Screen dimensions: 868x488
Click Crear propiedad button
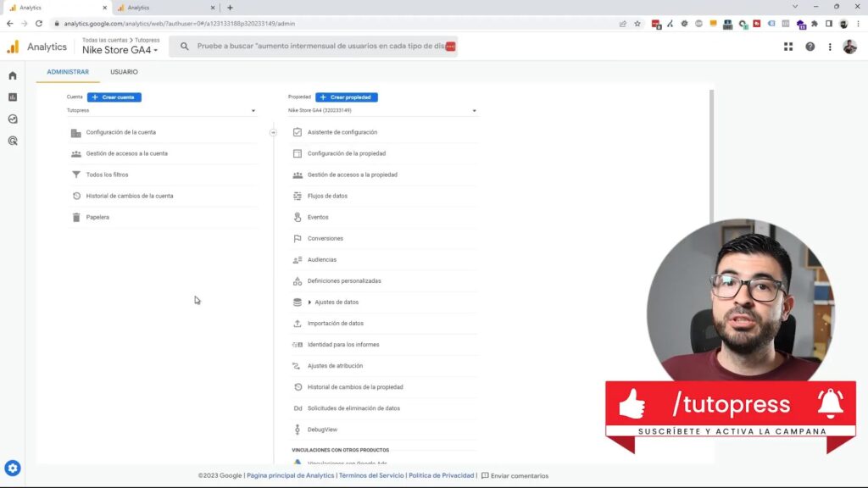347,97
